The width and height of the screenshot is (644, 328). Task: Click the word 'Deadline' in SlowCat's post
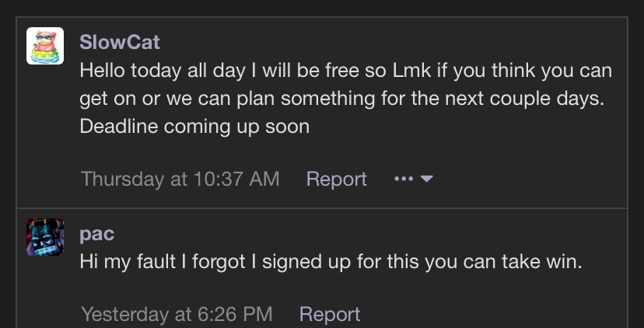pyautogui.click(x=119, y=127)
